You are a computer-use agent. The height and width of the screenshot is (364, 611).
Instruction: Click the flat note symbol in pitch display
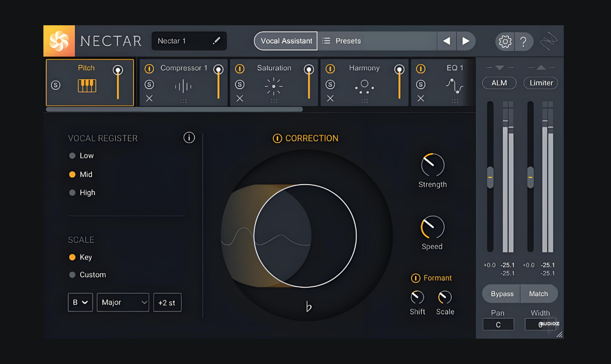309,306
